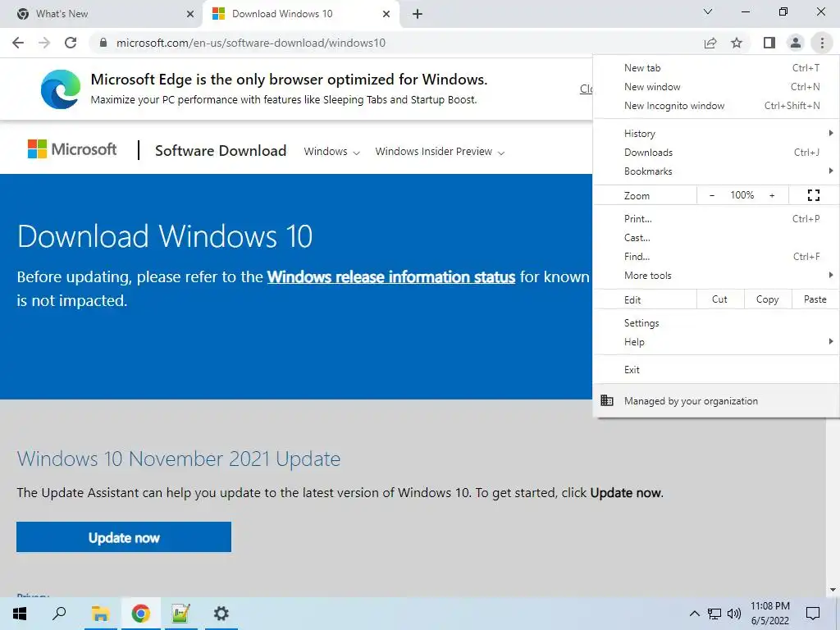Viewport: 840px width, 630px height.
Task: View site info via the lock icon
Action: click(103, 43)
